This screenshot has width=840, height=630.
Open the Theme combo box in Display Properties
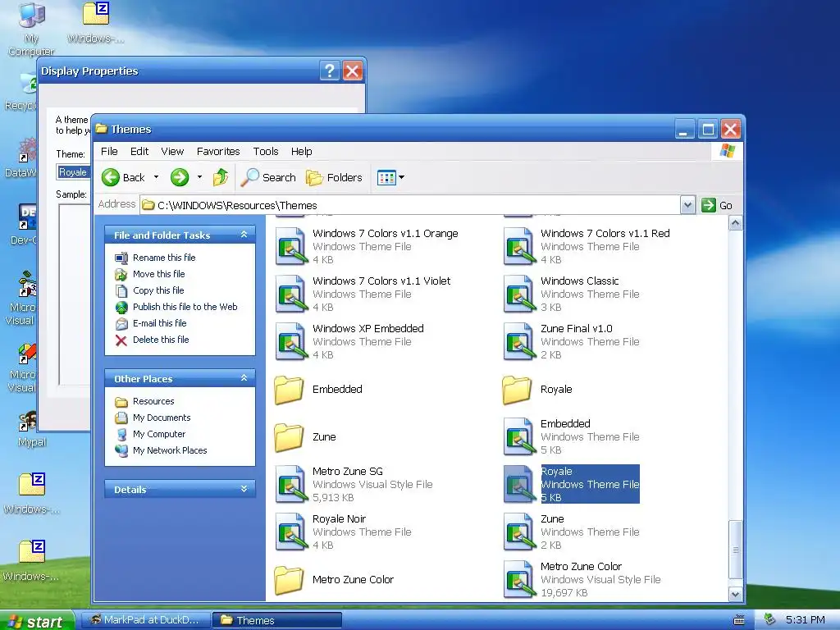coord(73,172)
